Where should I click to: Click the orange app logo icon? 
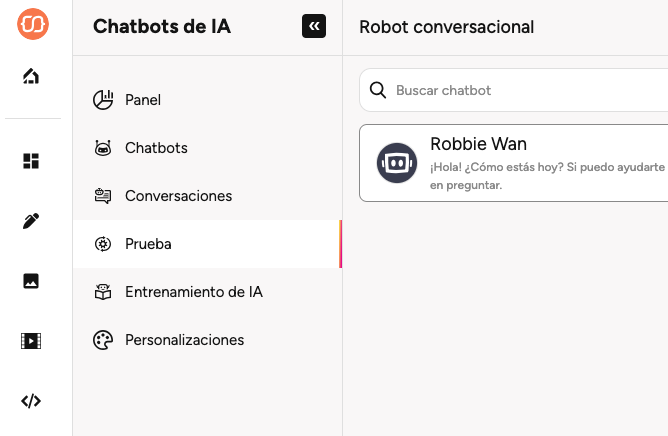point(31,24)
